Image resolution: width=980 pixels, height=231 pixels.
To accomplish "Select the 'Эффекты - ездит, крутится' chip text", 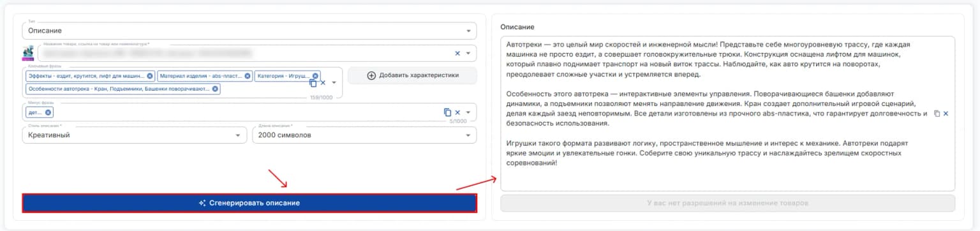I will [x=86, y=76].
